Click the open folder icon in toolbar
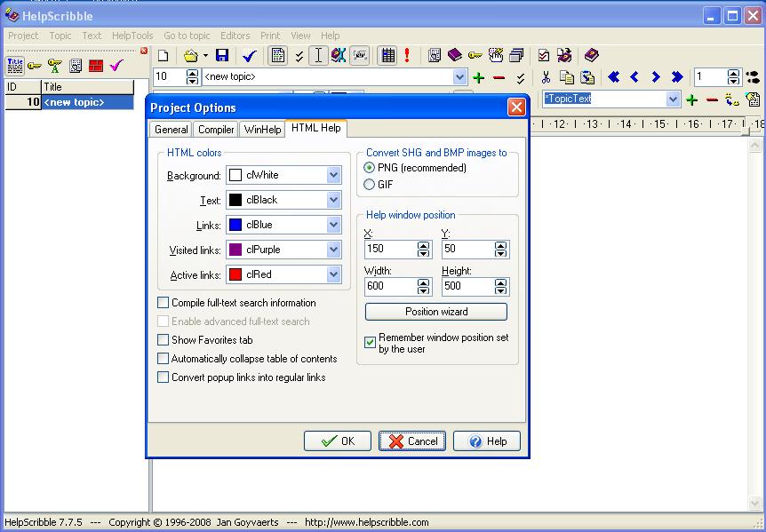766x532 pixels. pyautogui.click(x=190, y=56)
